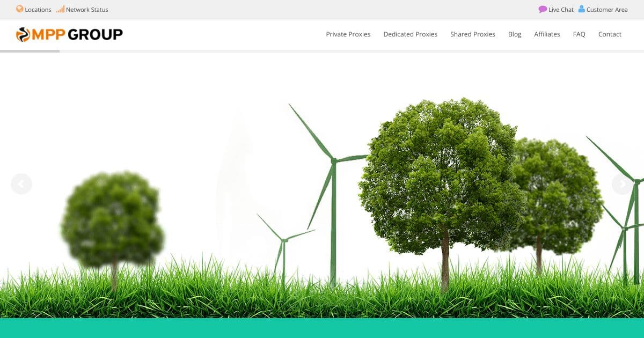This screenshot has width=644, height=338.
Task: Select the MPP Group logo text
Action: pos(77,34)
